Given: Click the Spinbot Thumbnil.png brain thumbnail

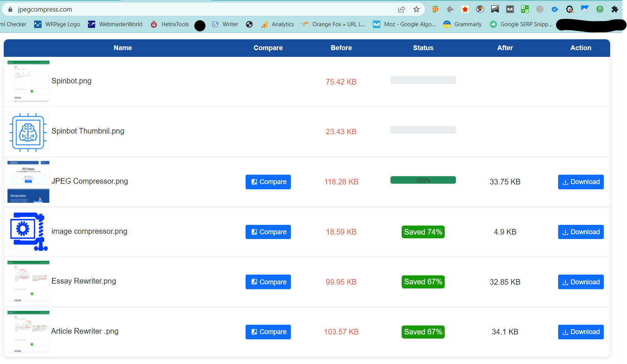Looking at the screenshot, I should [28, 132].
